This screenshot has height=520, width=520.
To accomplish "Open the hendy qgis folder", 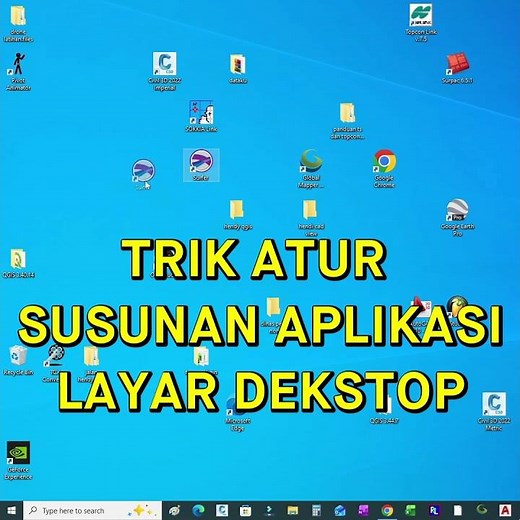I will point(238,215).
